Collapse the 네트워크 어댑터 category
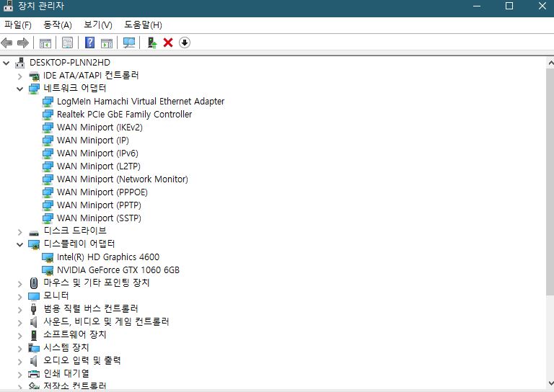The height and width of the screenshot is (392, 554). 20,89
